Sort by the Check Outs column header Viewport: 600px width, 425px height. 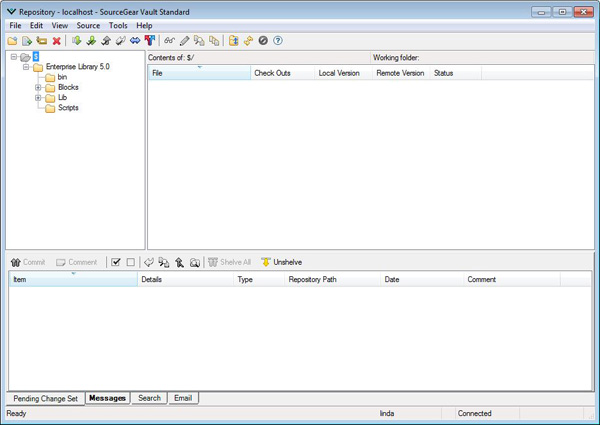pyautogui.click(x=272, y=74)
